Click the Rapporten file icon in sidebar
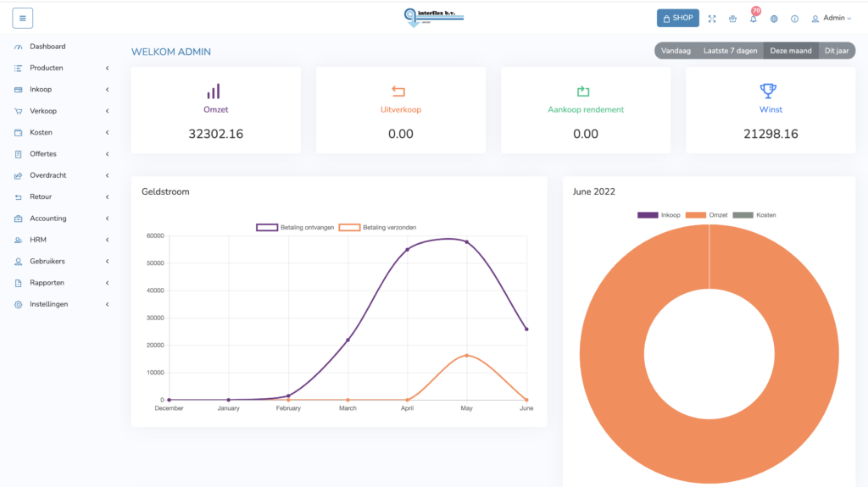 (19, 283)
